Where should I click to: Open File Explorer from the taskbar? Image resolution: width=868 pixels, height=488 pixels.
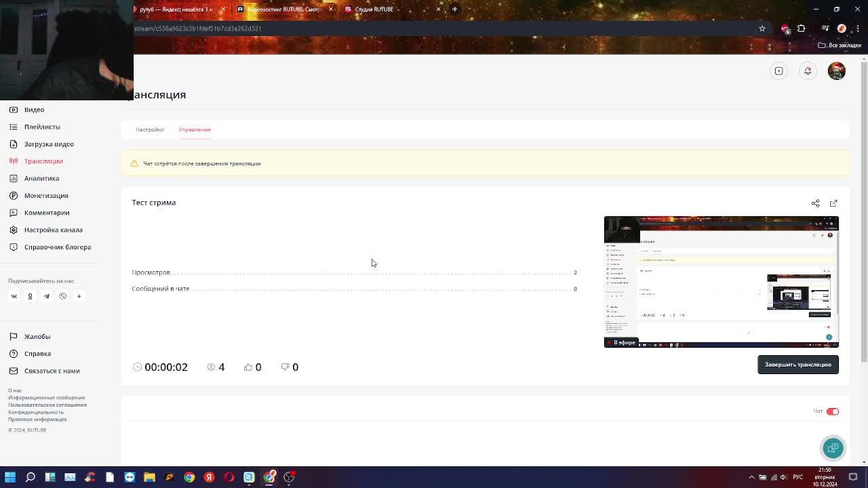point(150,477)
